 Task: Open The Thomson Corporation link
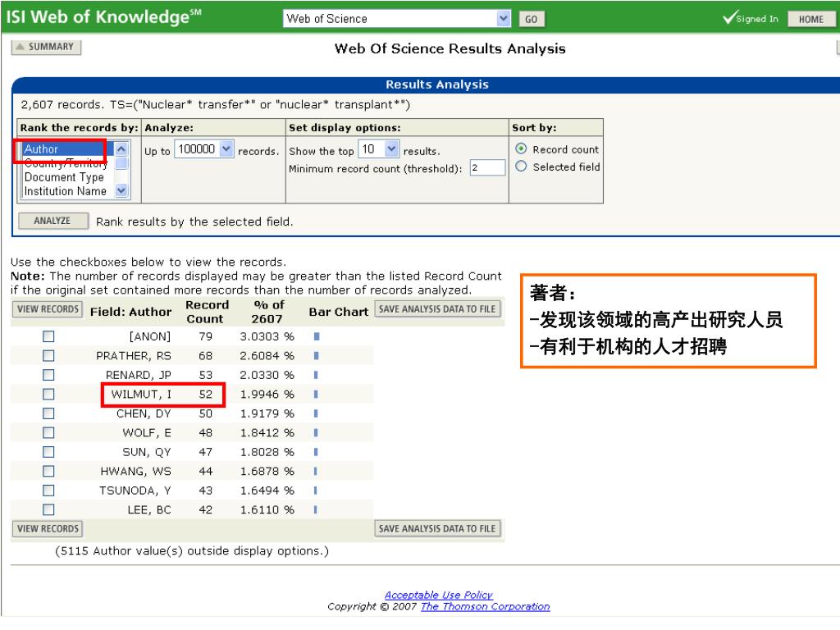[486, 606]
